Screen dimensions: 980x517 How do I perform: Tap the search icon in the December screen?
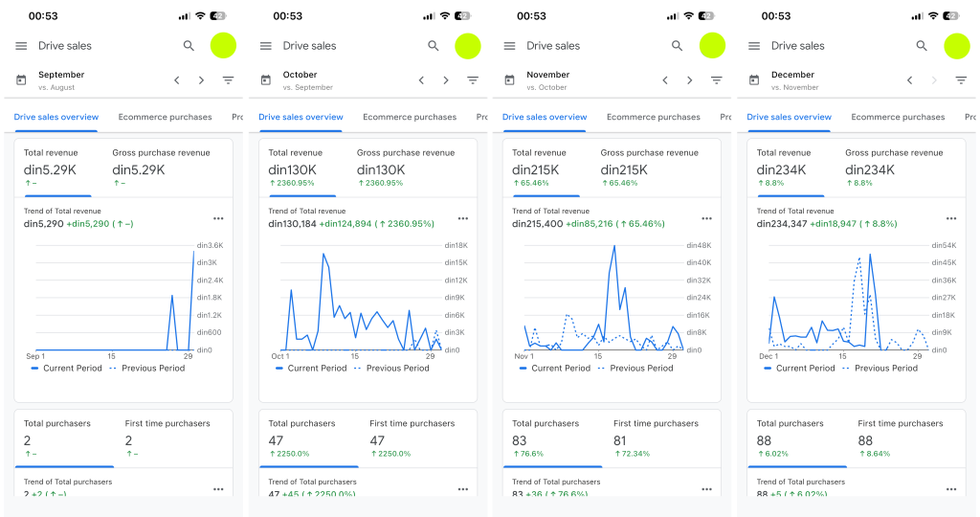point(922,46)
